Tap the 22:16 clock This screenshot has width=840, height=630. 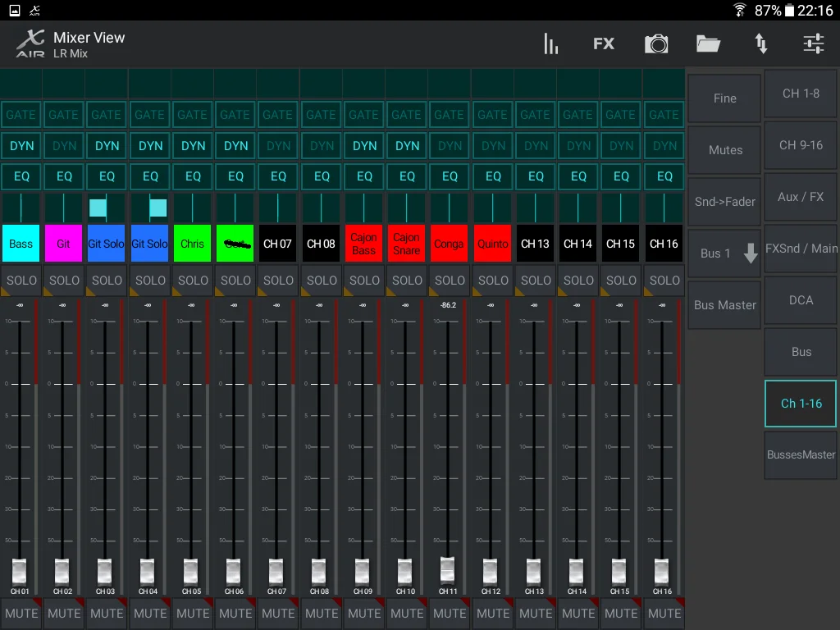815,10
